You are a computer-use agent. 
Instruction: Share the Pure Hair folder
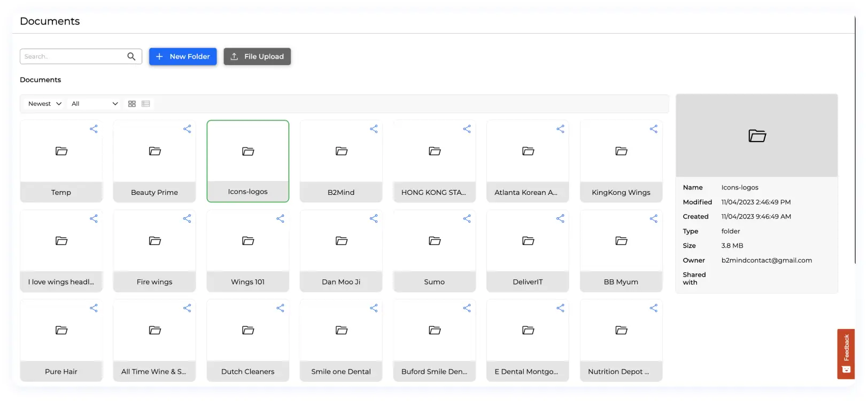point(94,308)
